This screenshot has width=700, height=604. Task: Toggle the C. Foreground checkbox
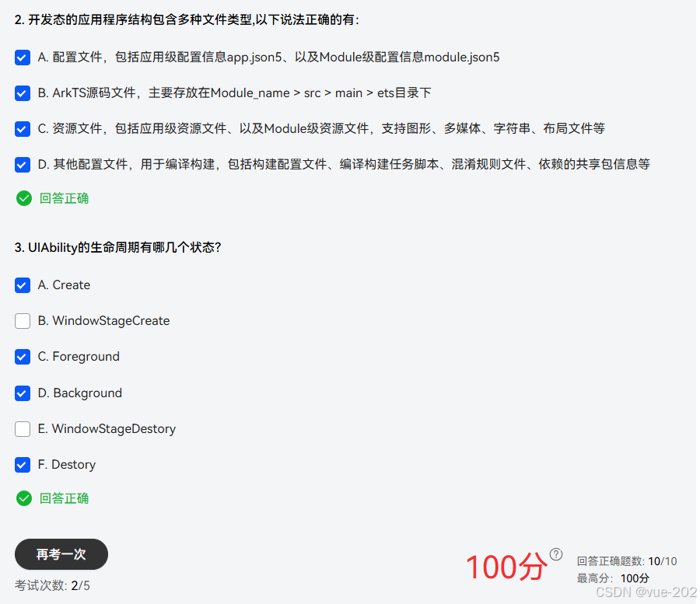[x=23, y=357]
